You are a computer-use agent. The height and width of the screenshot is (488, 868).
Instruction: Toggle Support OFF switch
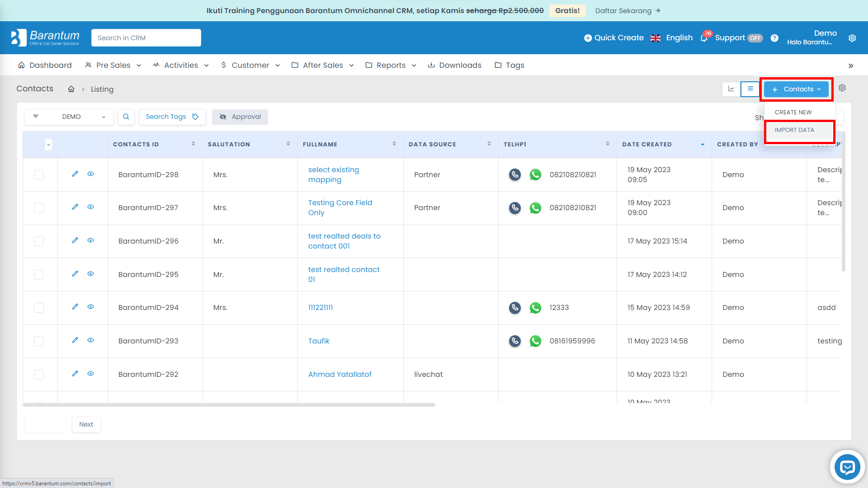click(755, 38)
